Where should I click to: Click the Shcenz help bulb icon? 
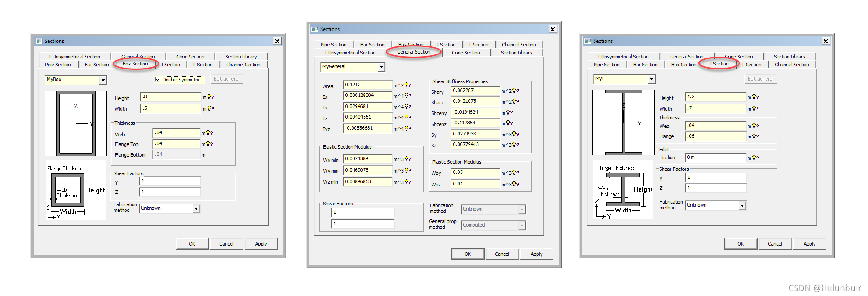pyautogui.click(x=510, y=123)
